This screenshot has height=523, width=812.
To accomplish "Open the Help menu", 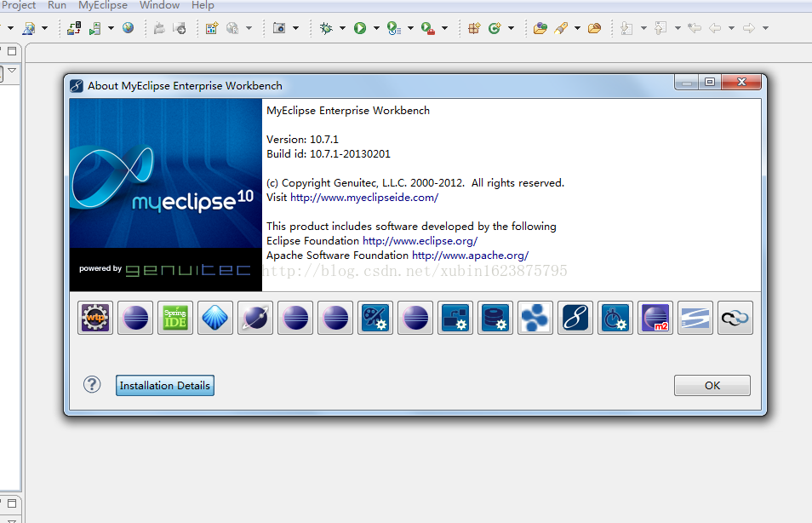I will click(203, 5).
